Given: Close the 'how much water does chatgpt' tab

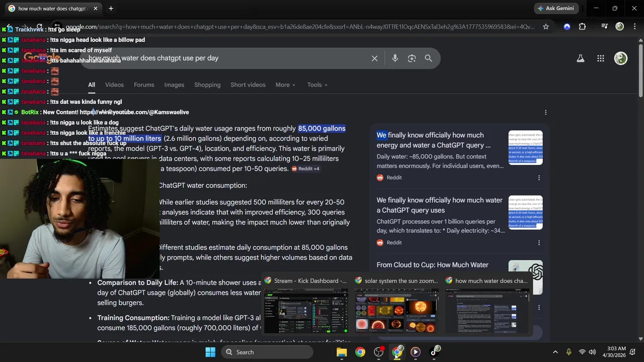Looking at the screenshot, I should click(95, 9).
